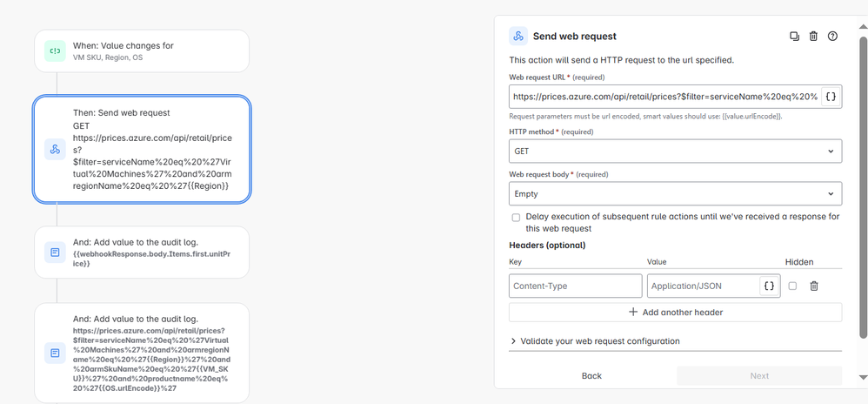
Task: Focus the header Key input field
Action: click(x=575, y=286)
